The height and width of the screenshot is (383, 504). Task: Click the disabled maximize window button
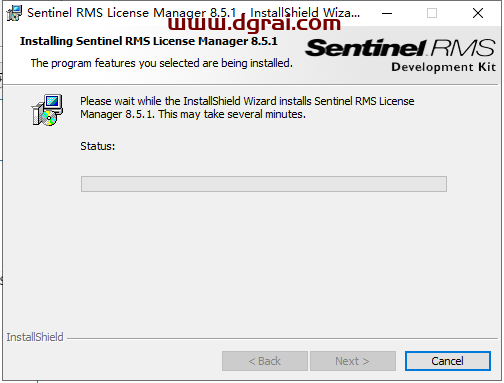432,13
